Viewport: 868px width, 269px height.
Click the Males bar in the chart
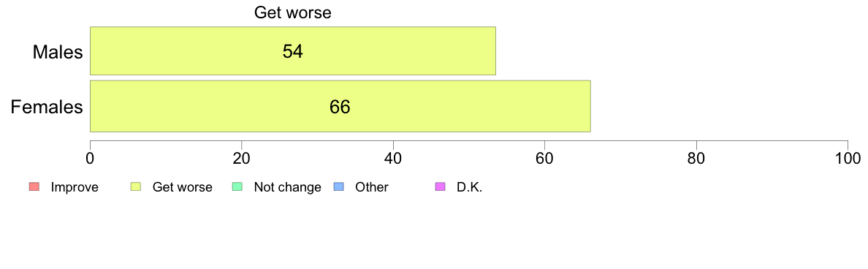tap(293, 51)
